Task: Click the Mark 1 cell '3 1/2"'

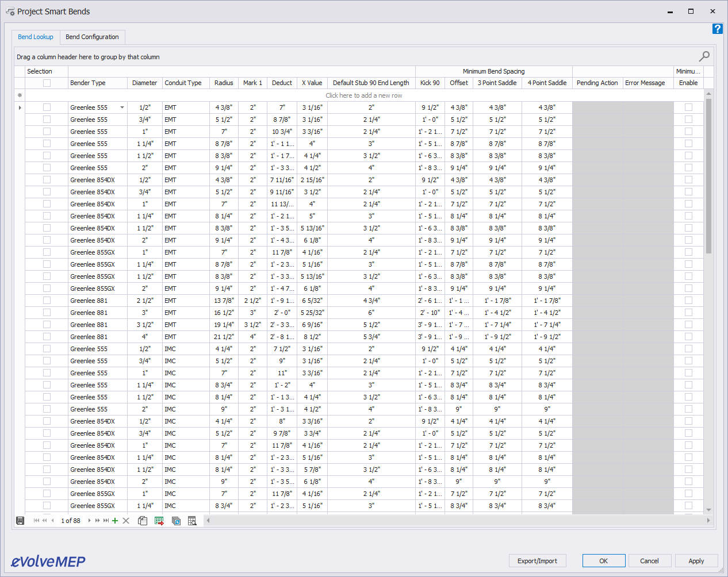Action: pos(253,325)
